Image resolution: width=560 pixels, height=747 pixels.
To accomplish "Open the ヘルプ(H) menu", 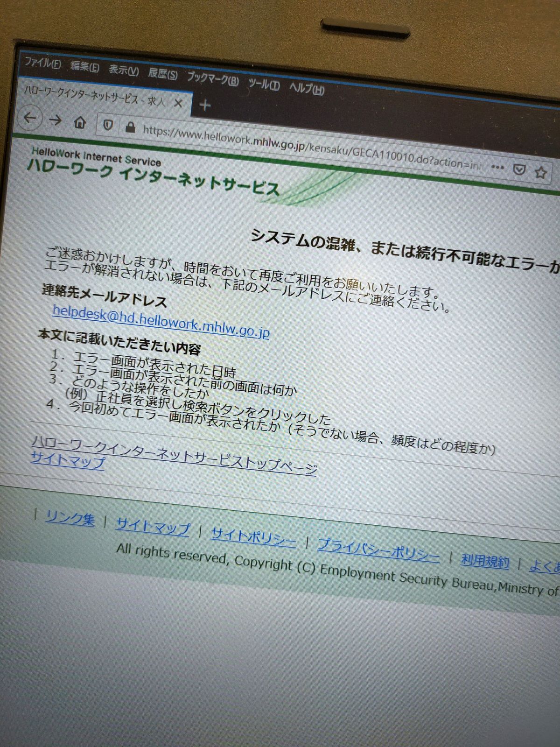I will click(307, 88).
